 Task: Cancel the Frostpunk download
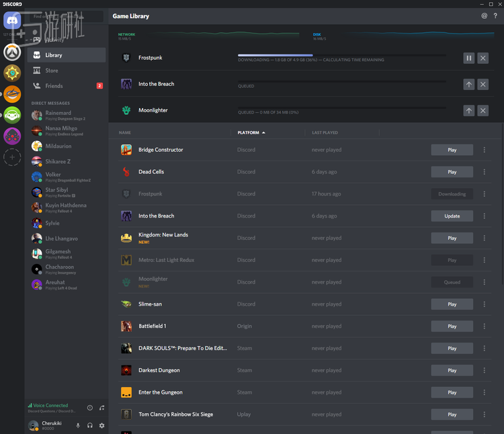click(483, 58)
